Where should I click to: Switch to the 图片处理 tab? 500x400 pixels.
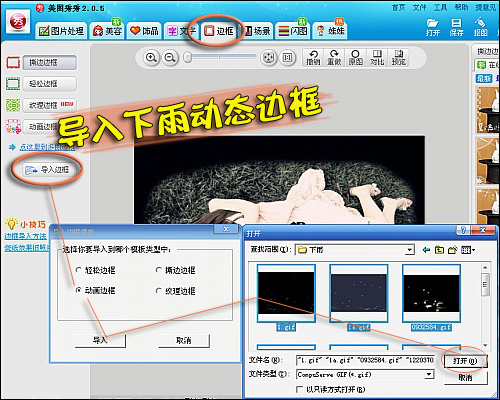(61, 31)
